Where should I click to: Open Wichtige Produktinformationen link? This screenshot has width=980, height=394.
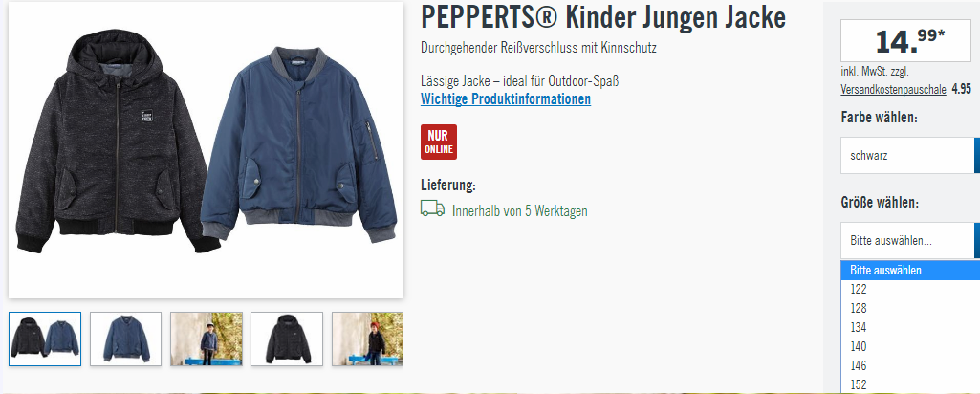point(506,98)
